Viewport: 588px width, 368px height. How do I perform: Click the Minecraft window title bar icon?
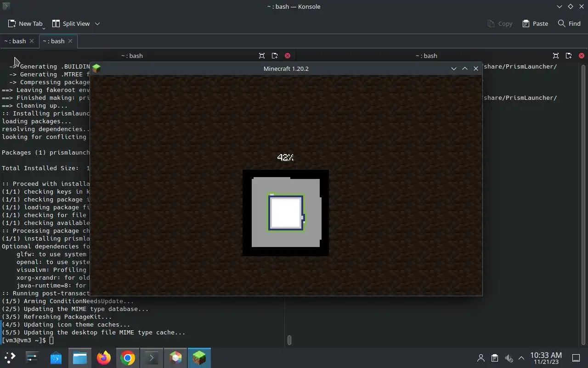(x=96, y=69)
